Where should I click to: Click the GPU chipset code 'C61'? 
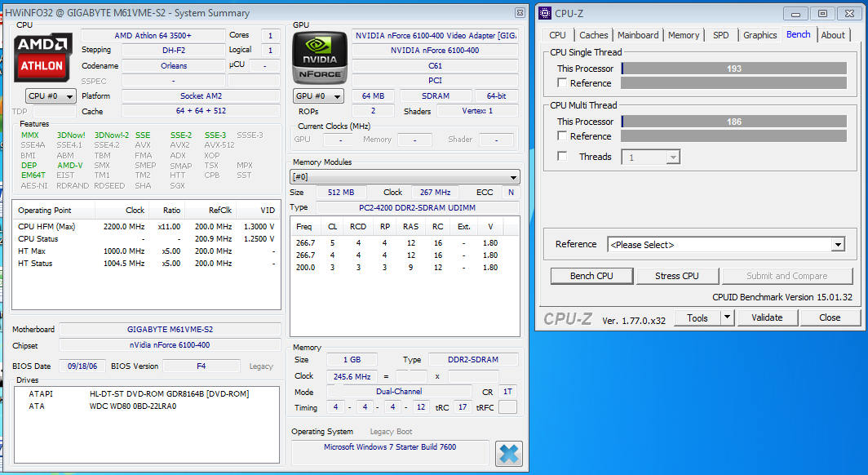pos(435,66)
